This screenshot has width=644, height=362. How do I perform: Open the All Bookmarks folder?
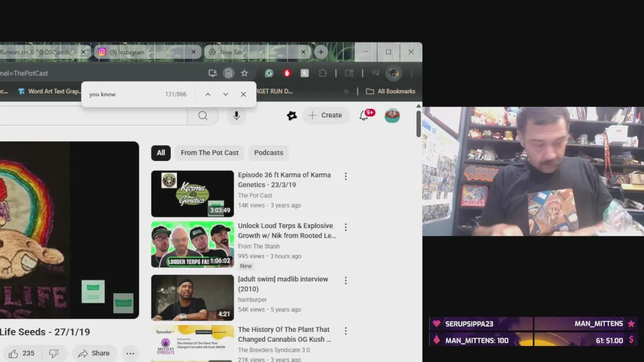coord(390,92)
